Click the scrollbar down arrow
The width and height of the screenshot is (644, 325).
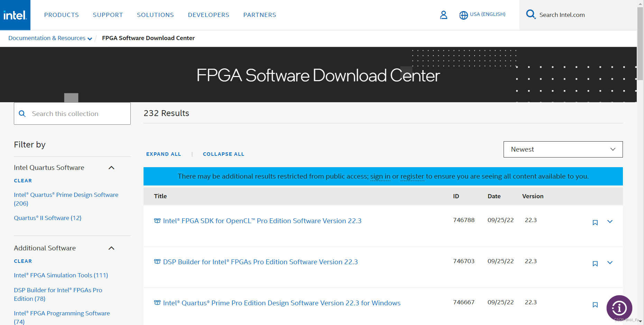640,322
